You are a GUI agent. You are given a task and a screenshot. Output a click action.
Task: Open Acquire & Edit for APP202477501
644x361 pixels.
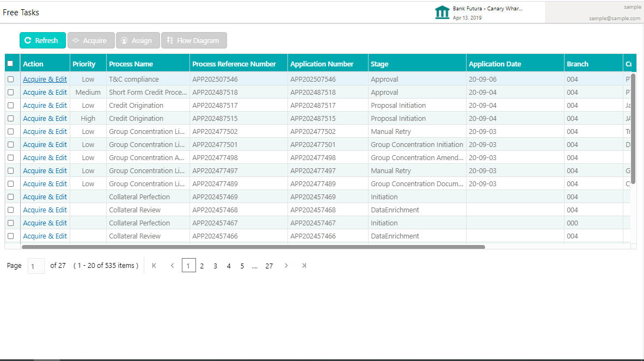pyautogui.click(x=45, y=145)
